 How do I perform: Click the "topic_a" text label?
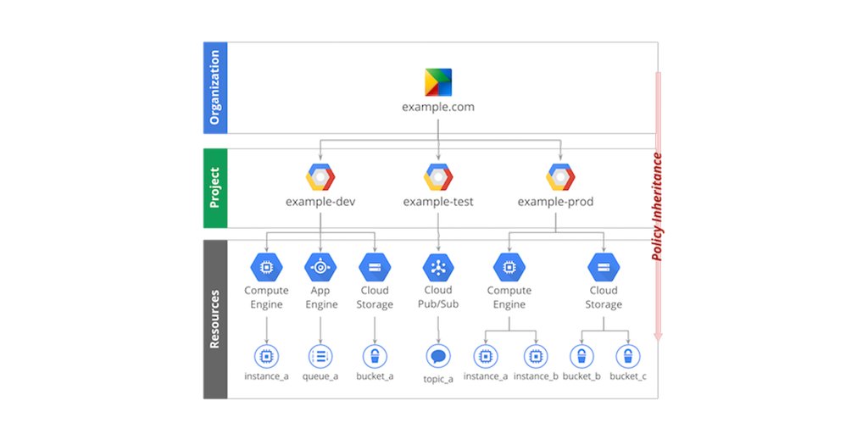point(438,379)
